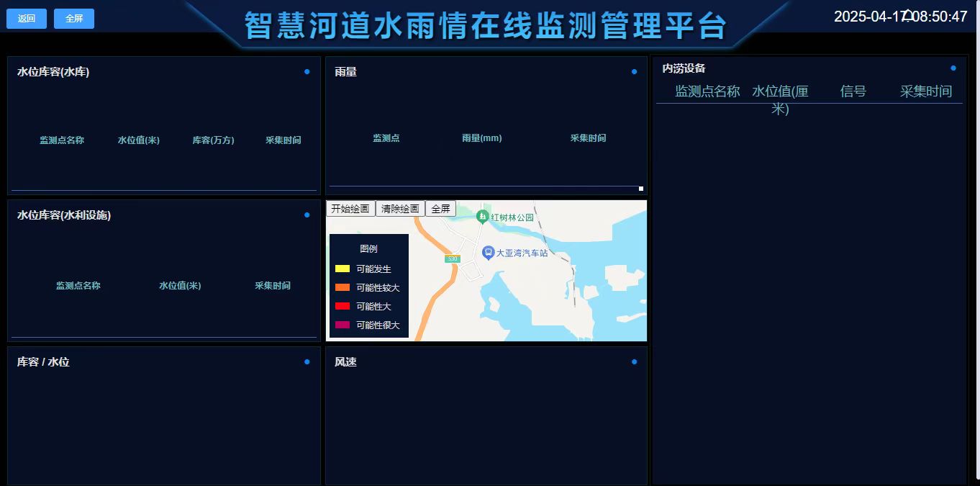Click 监测点名称 header in 内涝设备 table
The width and height of the screenshot is (980, 486).
pos(707,91)
